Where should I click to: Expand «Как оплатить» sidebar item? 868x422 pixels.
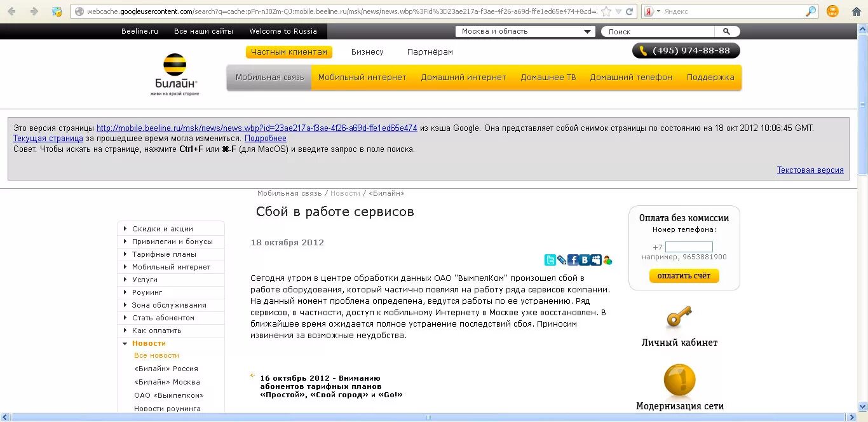point(156,330)
